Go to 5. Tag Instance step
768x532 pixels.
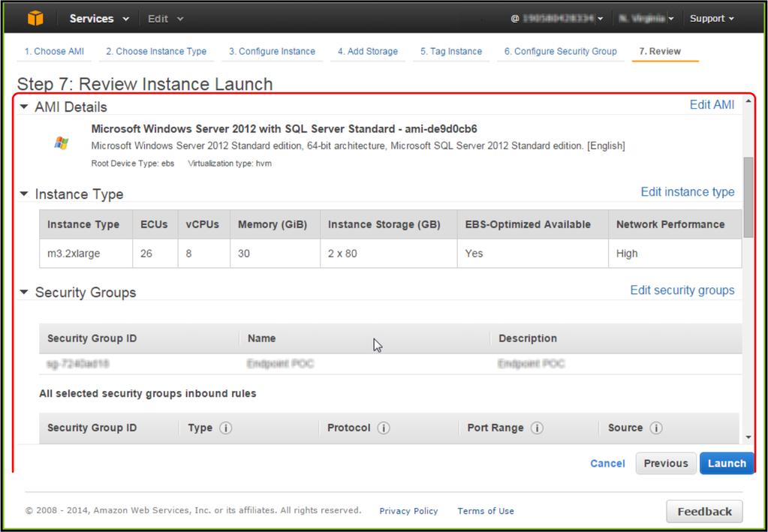[x=451, y=51]
